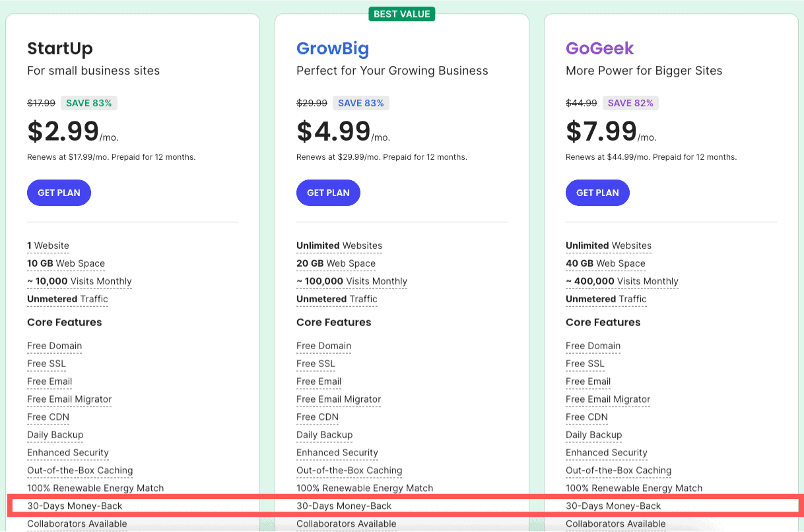Click the GrowBig plan title
This screenshot has width=804, height=532.
[x=333, y=48]
